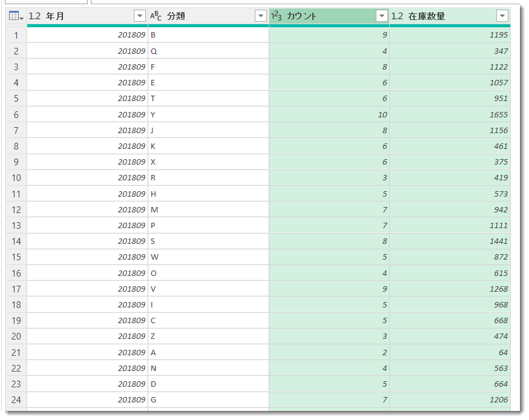This screenshot has width=529, height=420.
Task: Open the filter dropdown on カウント column
Action: 381,16
